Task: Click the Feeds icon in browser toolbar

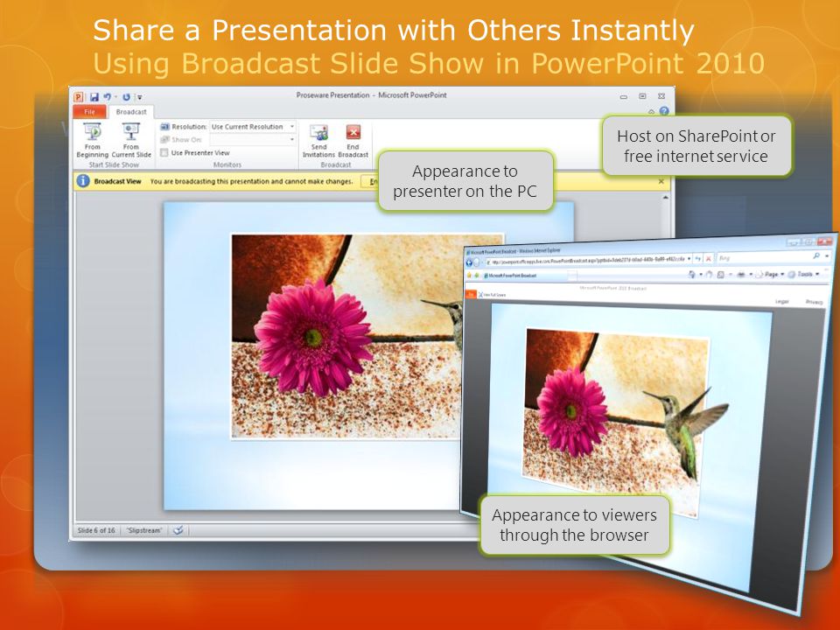Action: click(710, 274)
